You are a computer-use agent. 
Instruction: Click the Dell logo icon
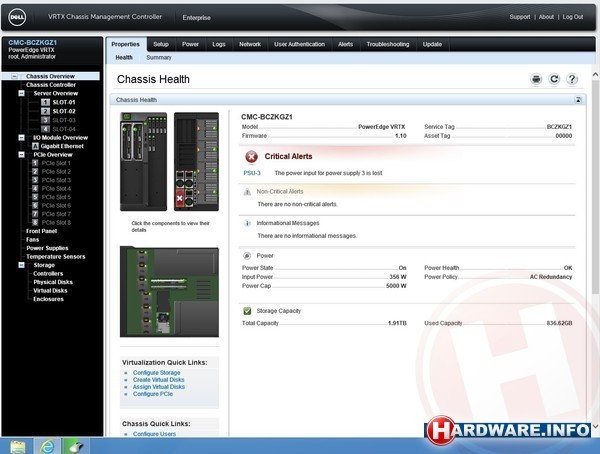17,17
